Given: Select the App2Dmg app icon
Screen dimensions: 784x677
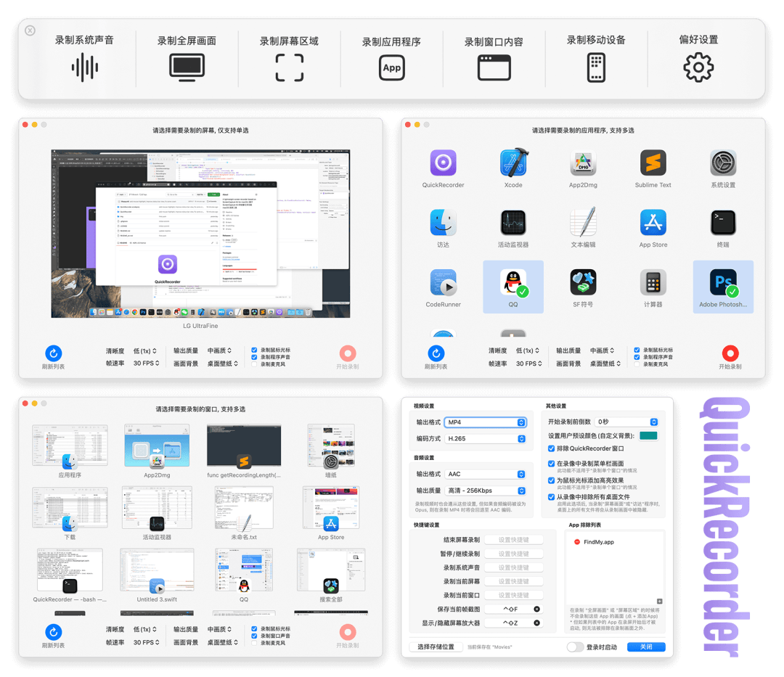Looking at the screenshot, I should click(x=583, y=163).
